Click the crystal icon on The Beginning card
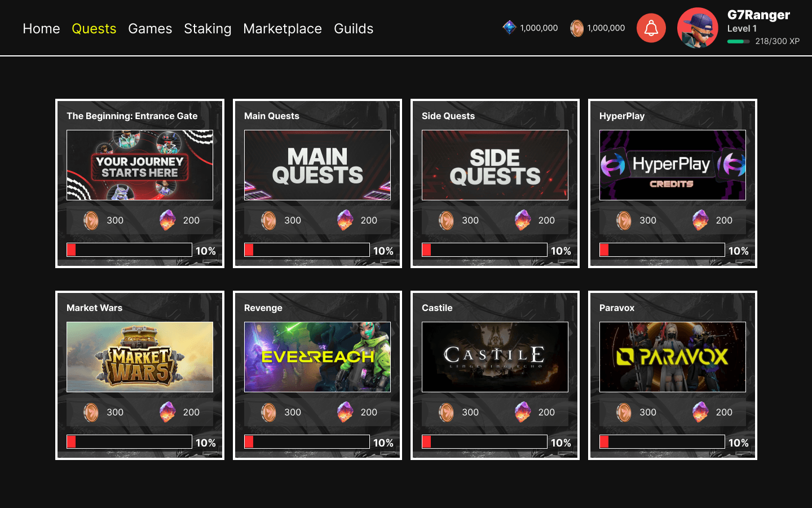 167,220
